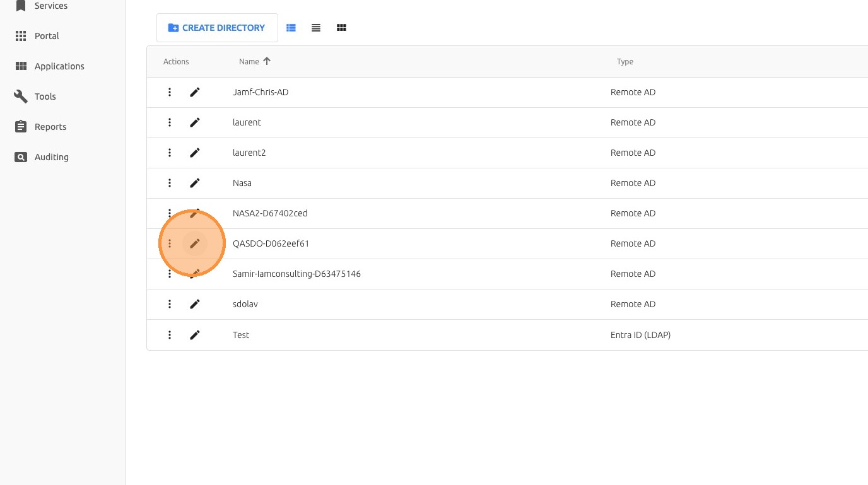Viewport: 868px width, 485px height.
Task: Click the Actions column header
Action: 176,62
